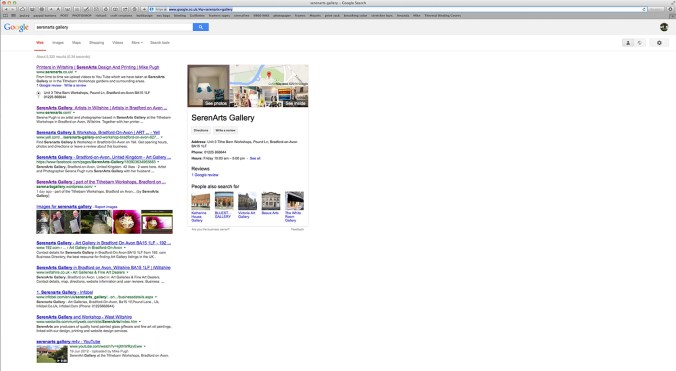This screenshot has height=371, width=676.
Task: Expand first result URL dropdown arrow
Action: (x=75, y=72)
